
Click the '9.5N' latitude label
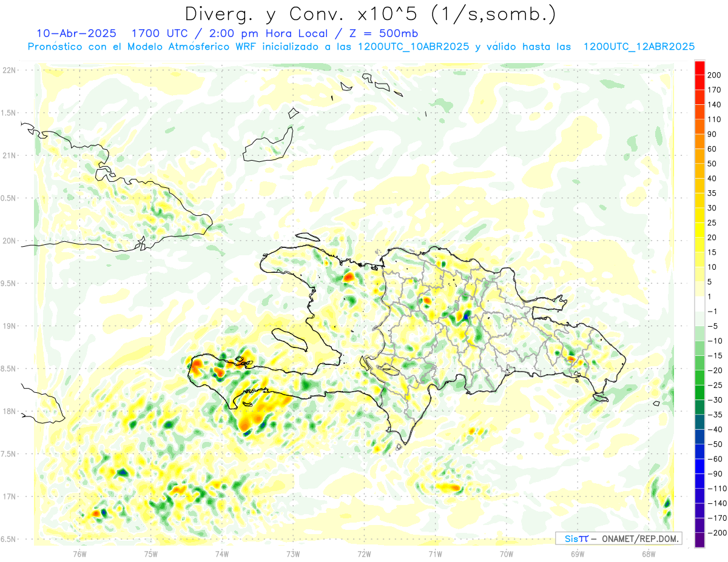click(8, 284)
